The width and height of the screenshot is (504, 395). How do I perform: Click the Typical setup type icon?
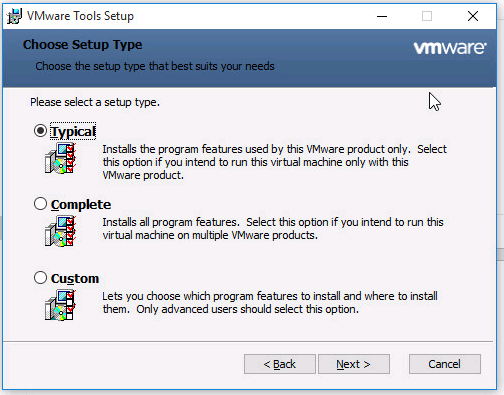(x=60, y=158)
